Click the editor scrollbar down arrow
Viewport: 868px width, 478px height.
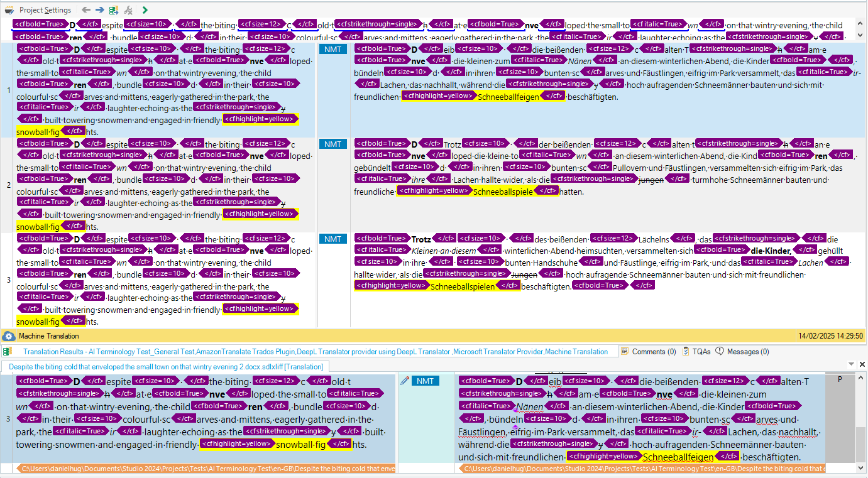click(862, 468)
